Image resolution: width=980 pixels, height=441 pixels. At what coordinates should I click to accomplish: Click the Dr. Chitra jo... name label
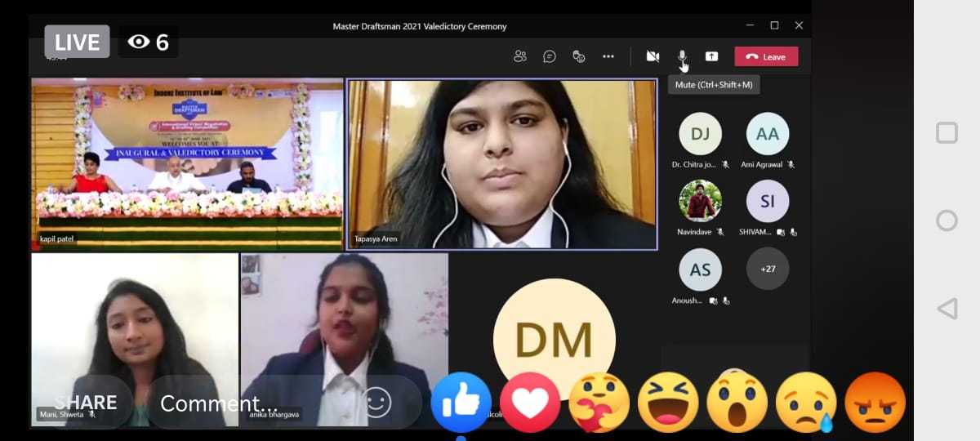(x=694, y=164)
